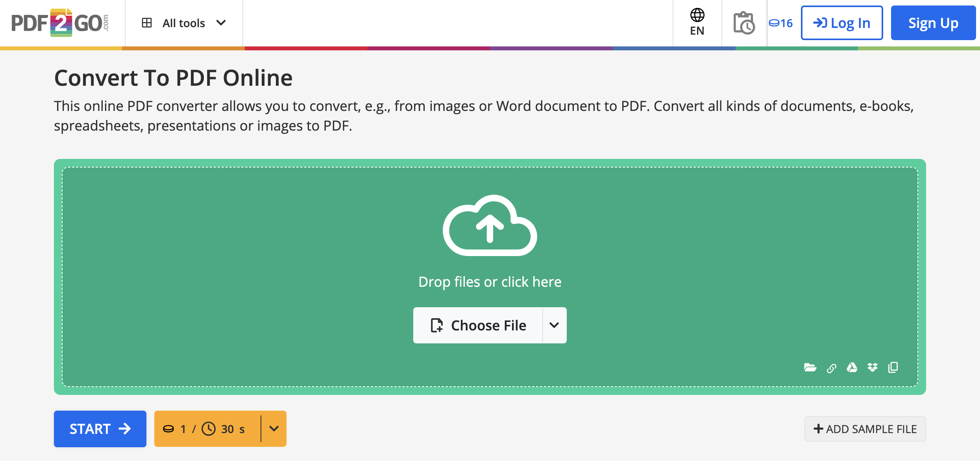
Task: Click the Sign Up button
Action: 933,23
